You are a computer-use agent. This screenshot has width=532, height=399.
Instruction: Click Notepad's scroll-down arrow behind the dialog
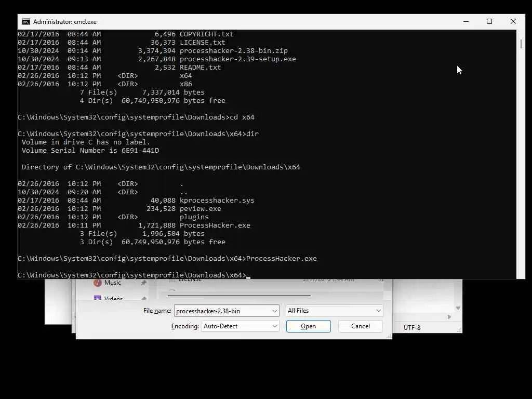click(x=458, y=308)
